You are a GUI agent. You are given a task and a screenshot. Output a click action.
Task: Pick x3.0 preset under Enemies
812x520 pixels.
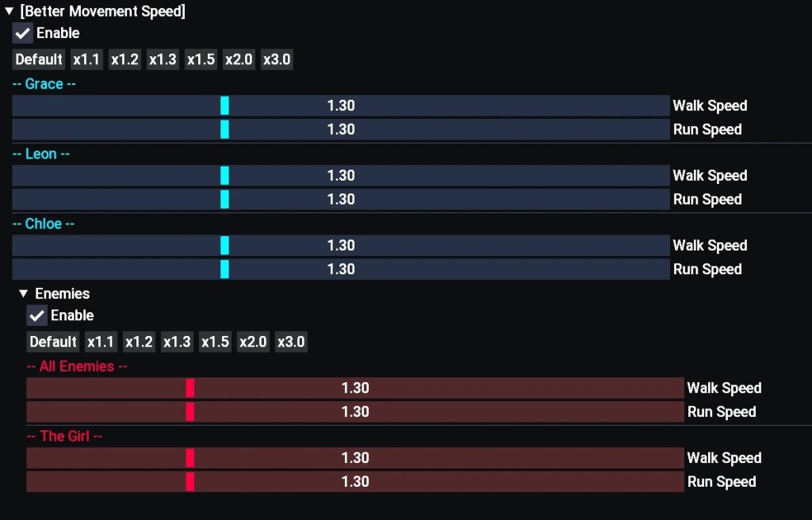click(291, 342)
